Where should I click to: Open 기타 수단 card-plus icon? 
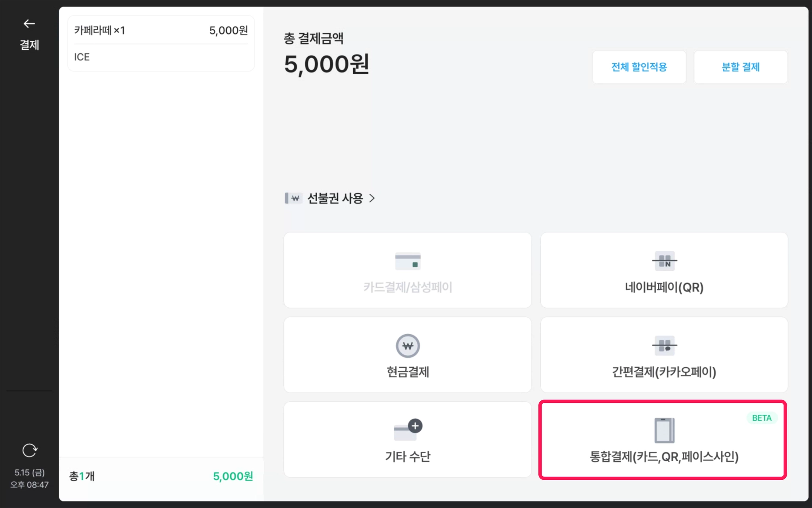[408, 429]
